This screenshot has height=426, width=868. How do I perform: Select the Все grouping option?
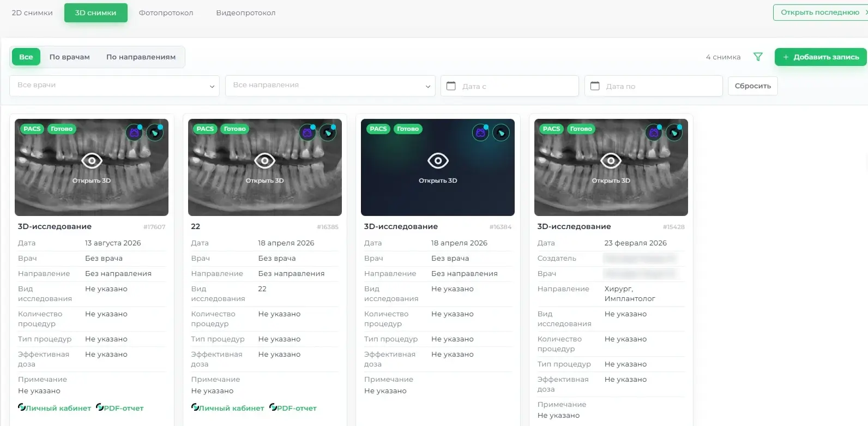tap(26, 57)
